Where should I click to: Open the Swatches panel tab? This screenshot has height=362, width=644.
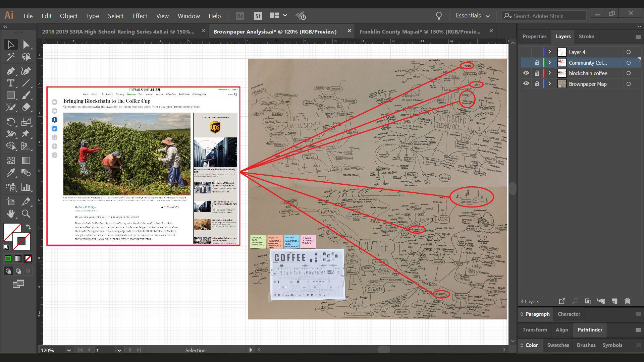pos(558,345)
